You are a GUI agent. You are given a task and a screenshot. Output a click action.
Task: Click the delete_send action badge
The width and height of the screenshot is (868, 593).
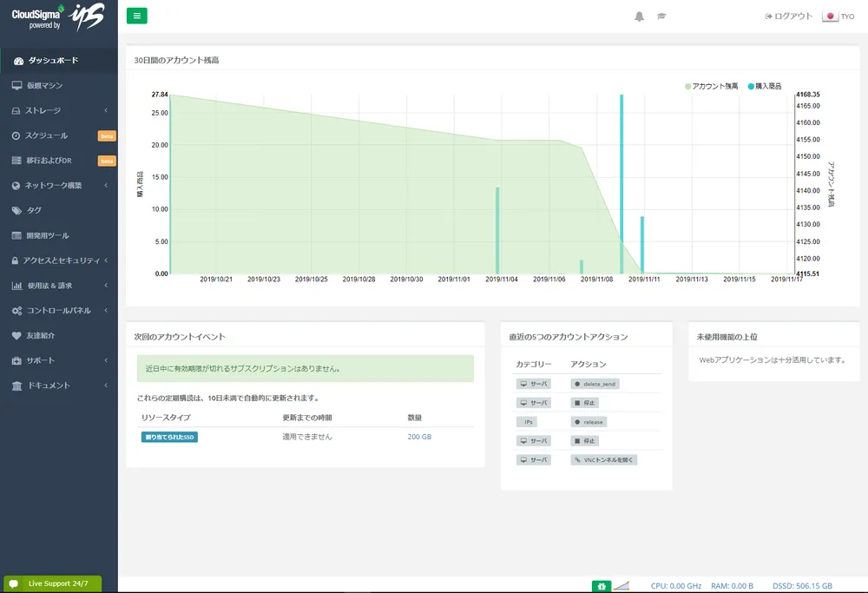click(x=595, y=384)
